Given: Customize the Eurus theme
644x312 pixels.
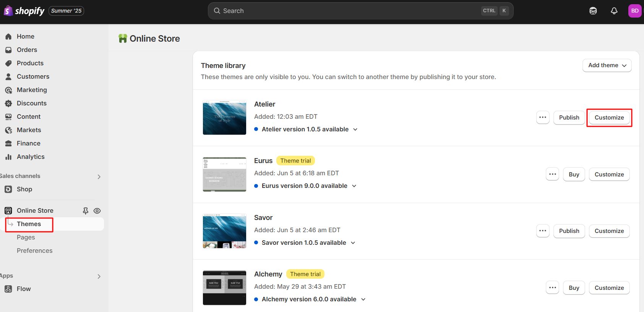Looking at the screenshot, I should pyautogui.click(x=609, y=175).
